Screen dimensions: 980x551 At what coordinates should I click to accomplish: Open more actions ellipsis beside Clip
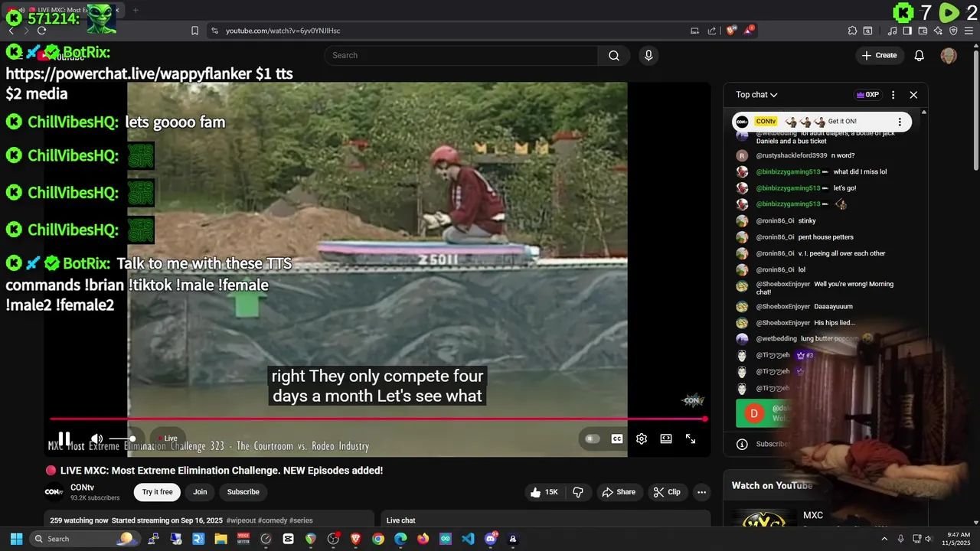(x=701, y=492)
